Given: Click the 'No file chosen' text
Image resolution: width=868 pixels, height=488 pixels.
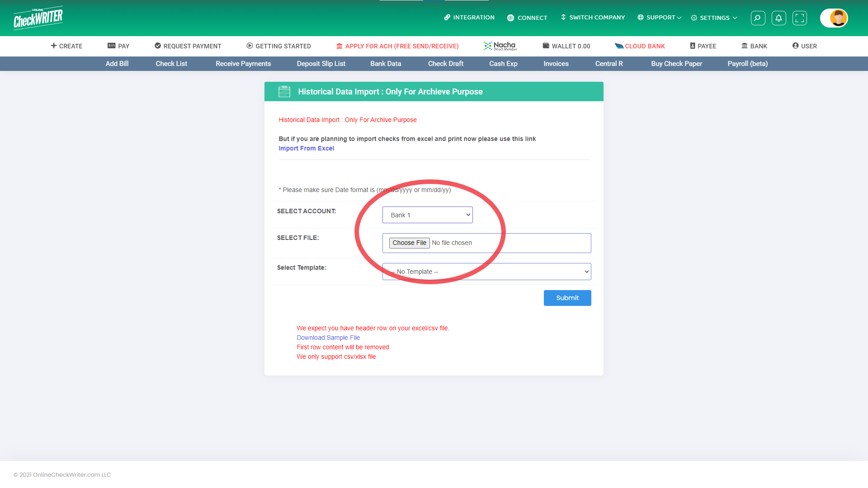Looking at the screenshot, I should click(452, 243).
